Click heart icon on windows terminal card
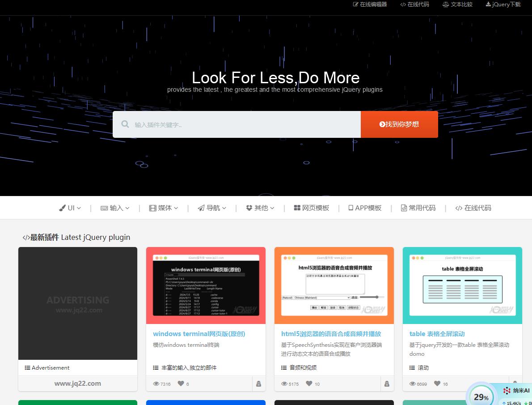This screenshot has width=532, height=405. pyautogui.click(x=181, y=384)
